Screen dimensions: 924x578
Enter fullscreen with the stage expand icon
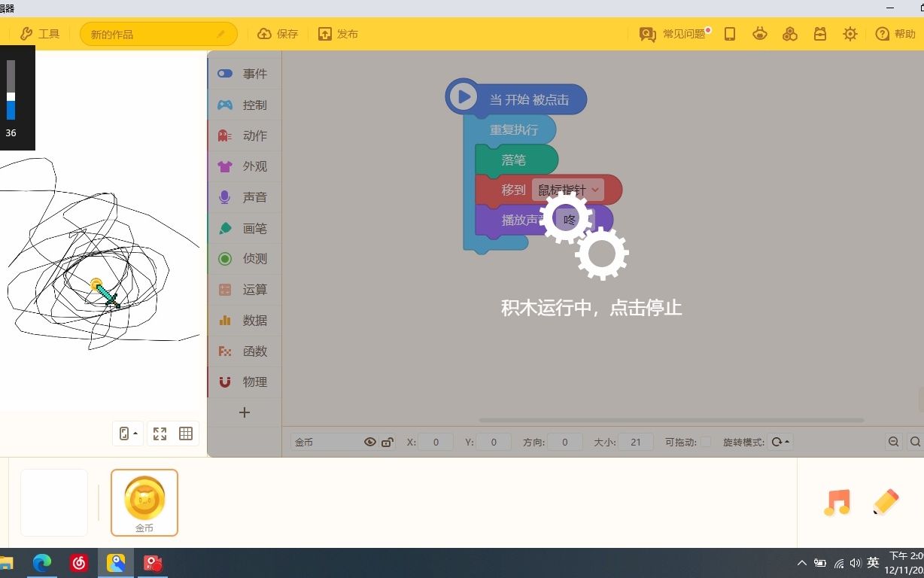pos(159,433)
